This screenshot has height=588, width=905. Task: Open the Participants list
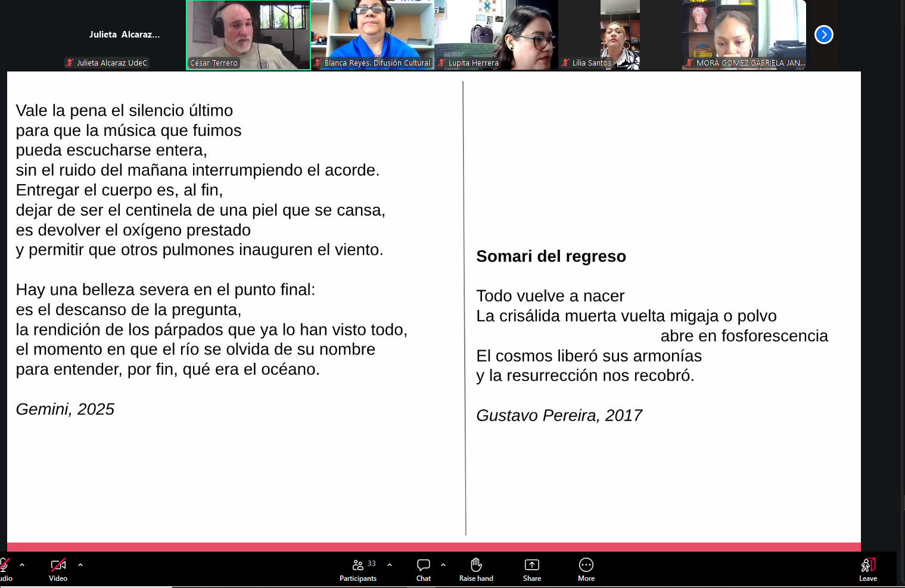[358, 569]
